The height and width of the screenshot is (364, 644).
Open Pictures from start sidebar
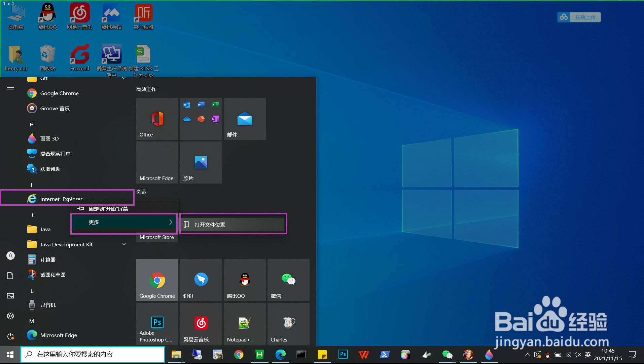(x=10, y=296)
